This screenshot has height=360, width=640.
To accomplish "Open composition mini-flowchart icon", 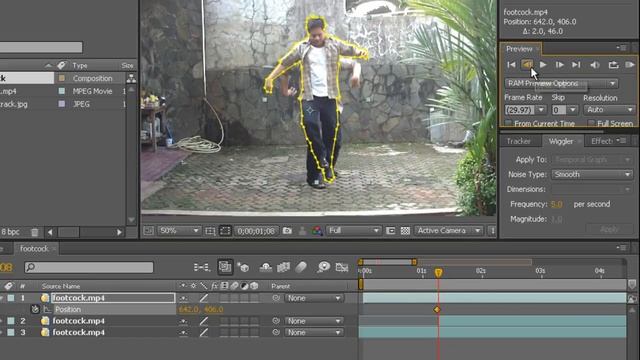I will (201, 267).
